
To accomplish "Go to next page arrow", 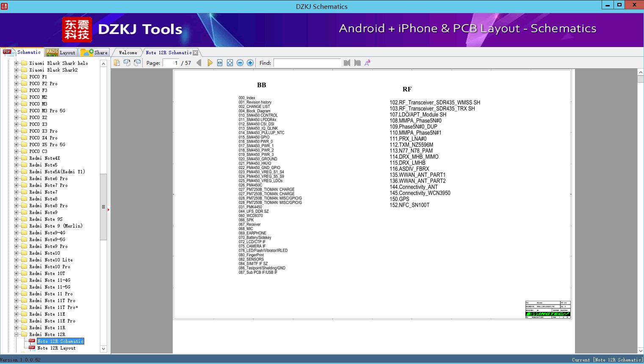I will click(x=210, y=63).
